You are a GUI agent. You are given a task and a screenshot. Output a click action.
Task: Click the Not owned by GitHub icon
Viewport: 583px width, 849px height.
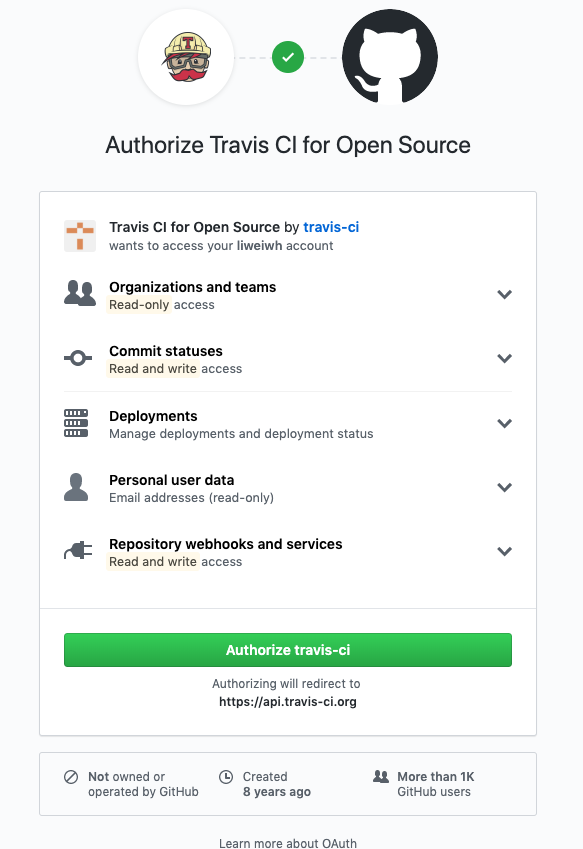[x=71, y=777]
